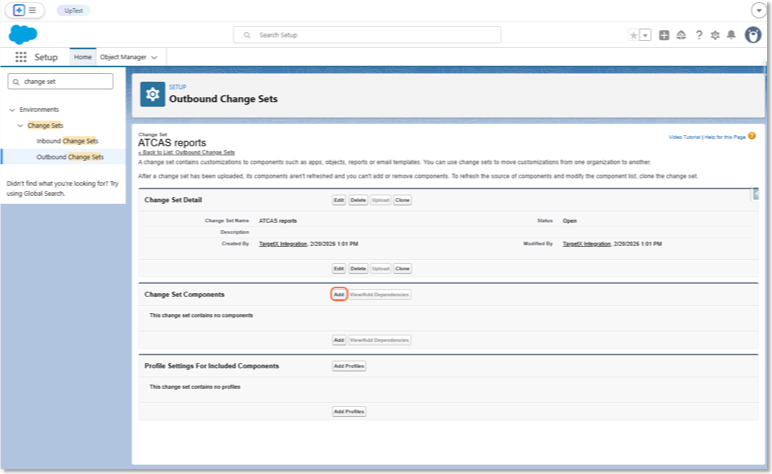Click the lower Upload button

click(x=381, y=269)
